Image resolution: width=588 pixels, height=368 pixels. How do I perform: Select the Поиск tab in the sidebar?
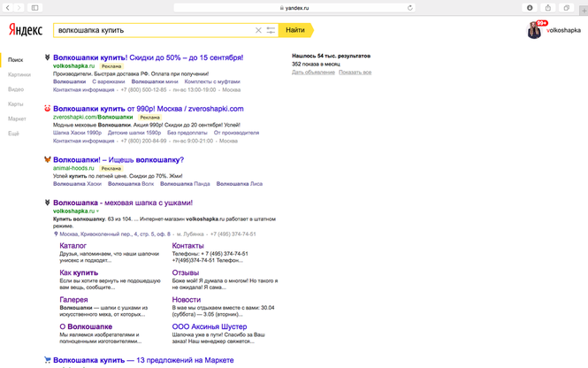(x=15, y=59)
